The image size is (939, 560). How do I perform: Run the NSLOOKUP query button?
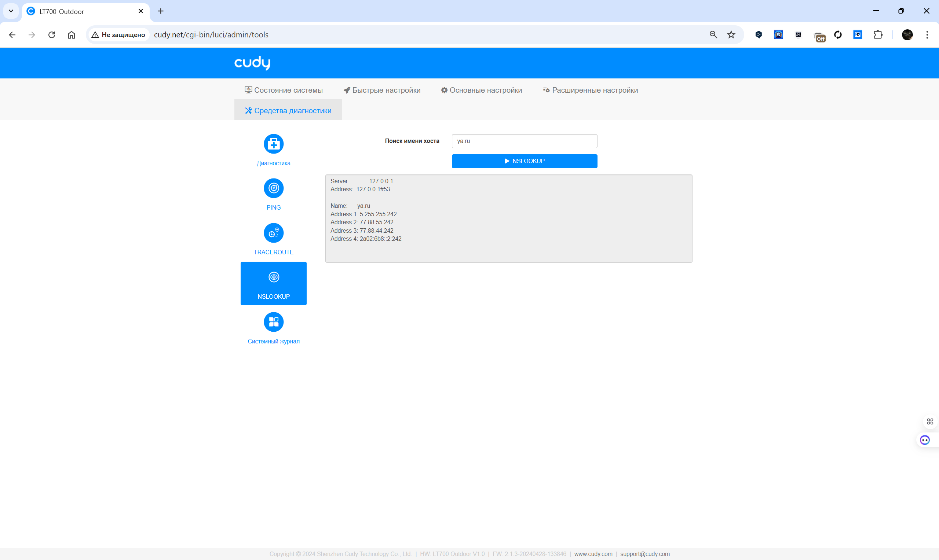[524, 161]
